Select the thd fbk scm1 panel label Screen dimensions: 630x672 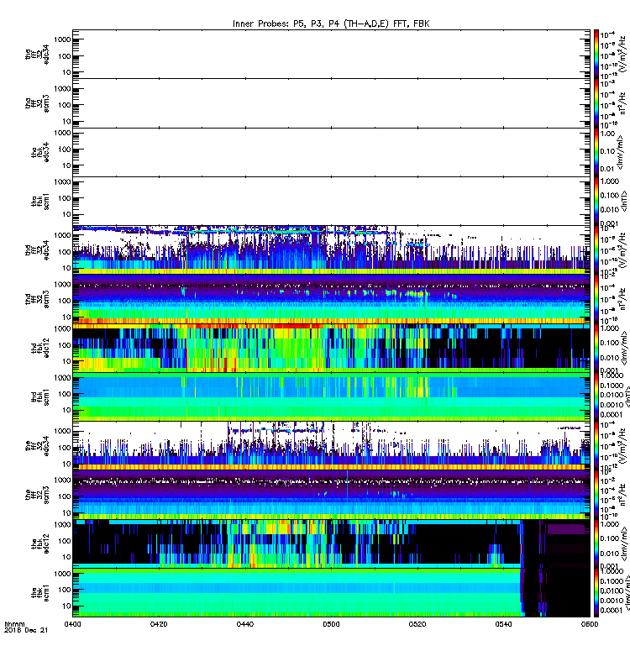[40, 397]
